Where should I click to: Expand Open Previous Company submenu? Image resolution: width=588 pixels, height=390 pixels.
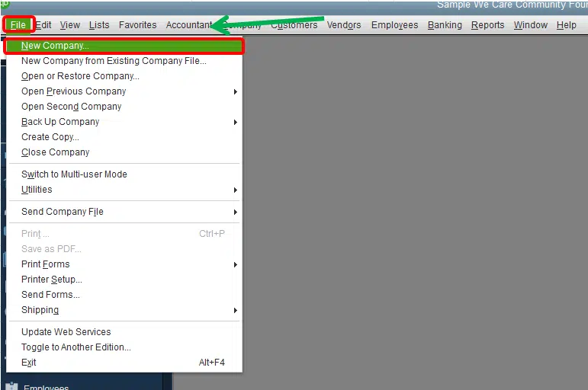(124, 91)
